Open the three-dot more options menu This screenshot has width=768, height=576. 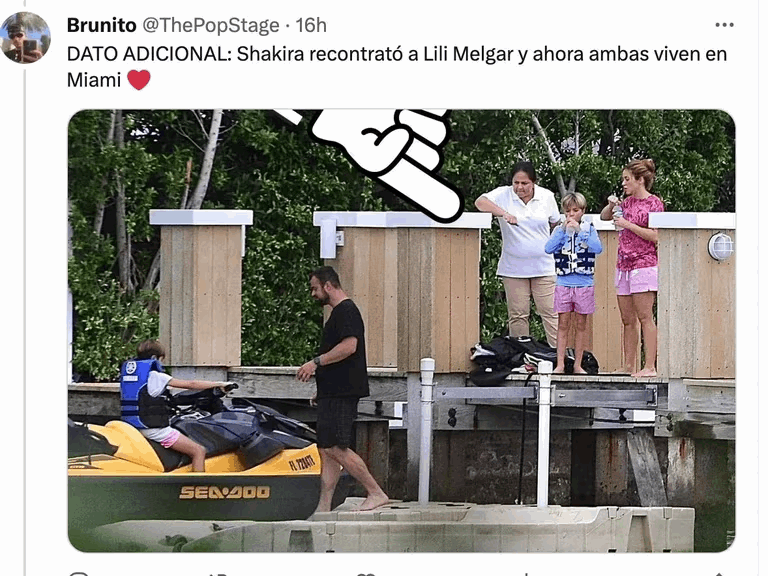pyautogui.click(x=724, y=24)
